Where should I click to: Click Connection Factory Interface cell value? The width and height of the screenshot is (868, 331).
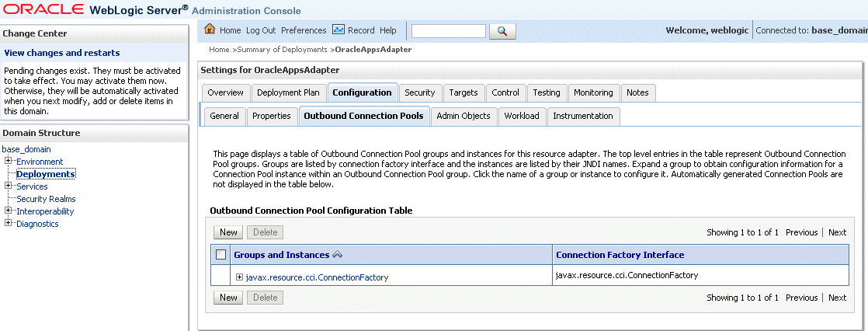627,274
